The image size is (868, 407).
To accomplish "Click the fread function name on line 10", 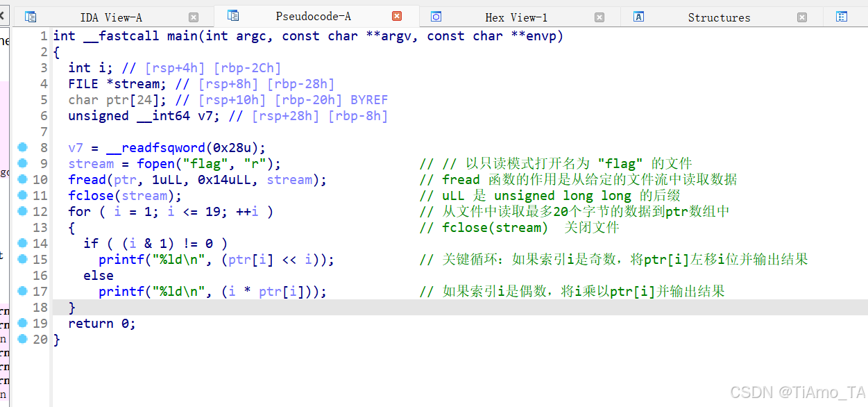I will (x=86, y=179).
